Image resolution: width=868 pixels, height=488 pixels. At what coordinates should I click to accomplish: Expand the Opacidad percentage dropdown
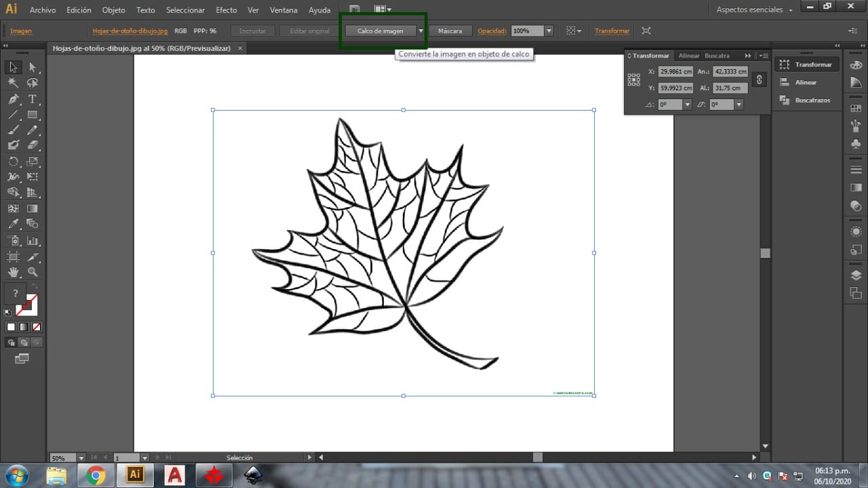[x=549, y=31]
